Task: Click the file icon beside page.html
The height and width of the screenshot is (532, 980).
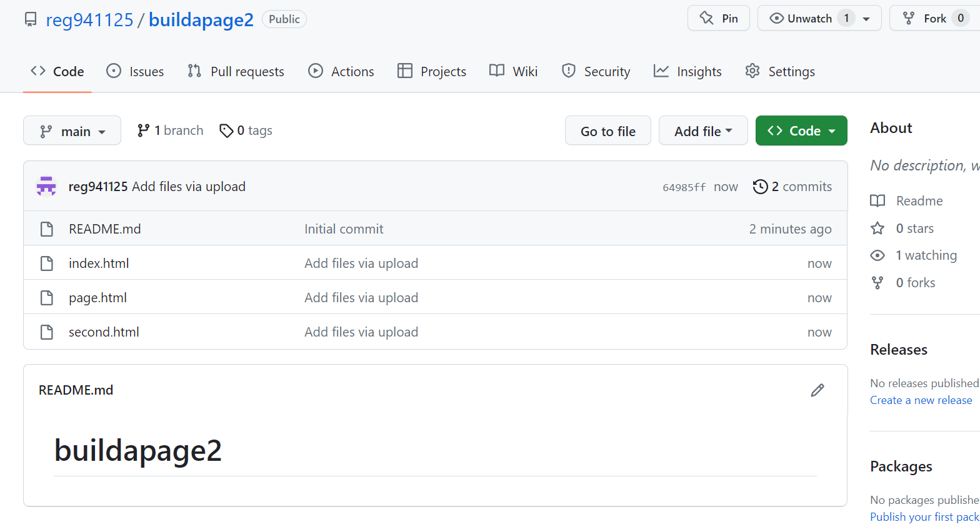Action: [x=47, y=298]
